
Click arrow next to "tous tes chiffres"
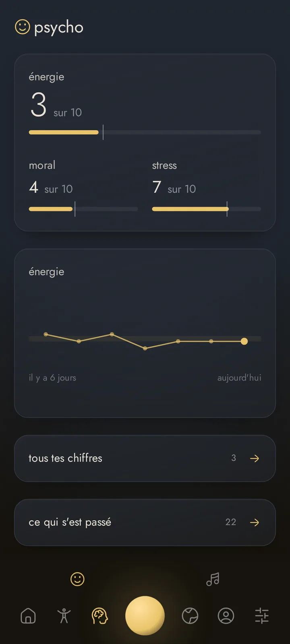255,458
